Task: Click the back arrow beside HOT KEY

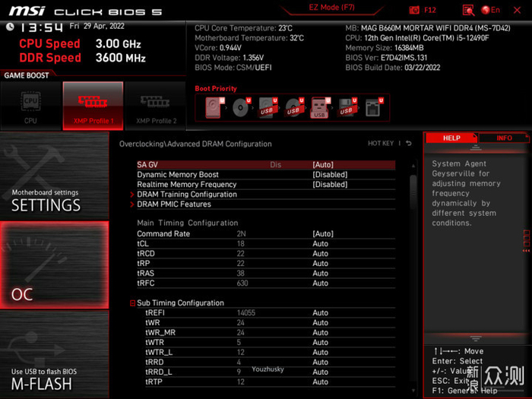Action: click(x=409, y=143)
